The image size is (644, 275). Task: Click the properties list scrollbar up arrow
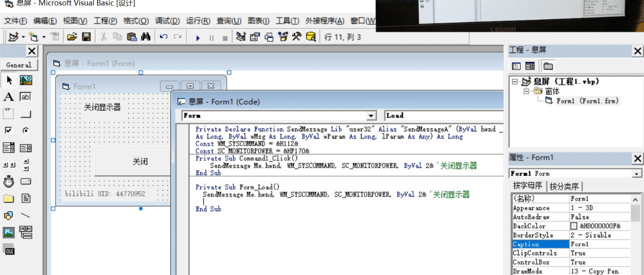635,199
